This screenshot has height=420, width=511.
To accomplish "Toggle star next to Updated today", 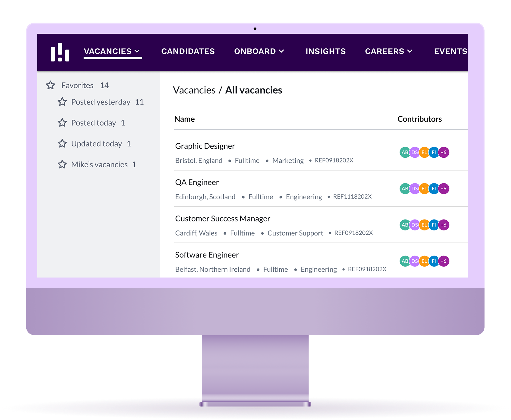I will pos(62,144).
